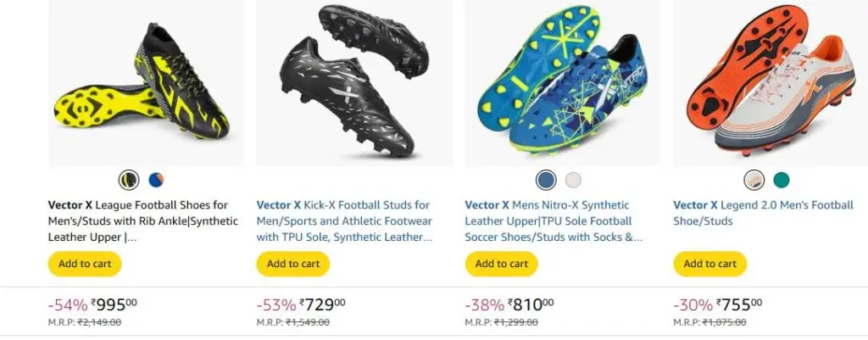The image size is (868, 340).
Task: Add League Football Shoes to cart
Action: point(85,264)
